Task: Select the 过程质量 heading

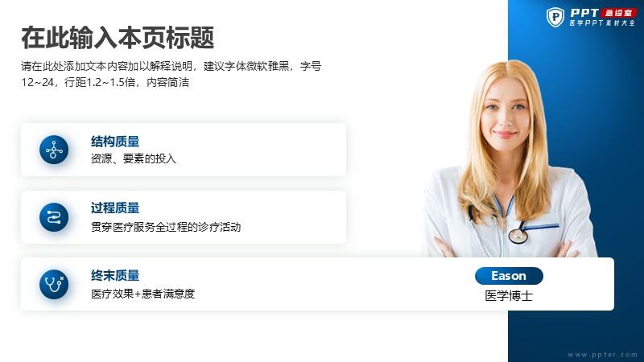Action: click(115, 208)
